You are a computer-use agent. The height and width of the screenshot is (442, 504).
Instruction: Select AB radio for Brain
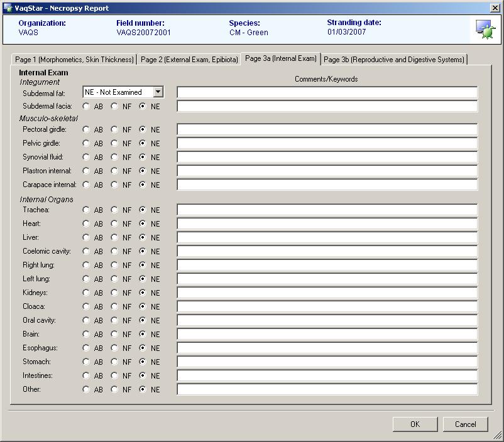86,334
